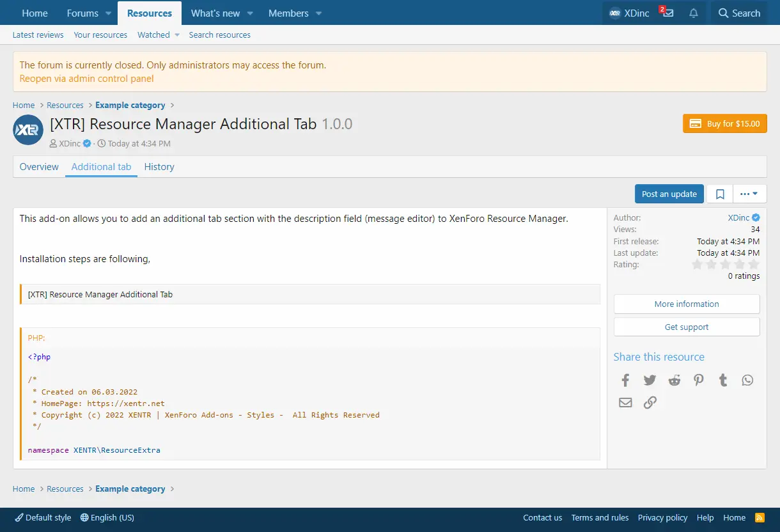780x532 pixels.
Task: Open Search resources link
Action: 219,35
